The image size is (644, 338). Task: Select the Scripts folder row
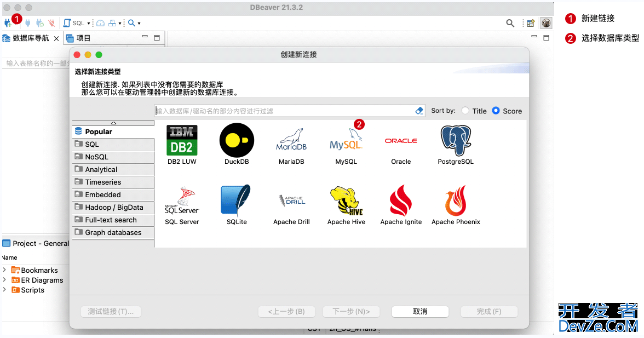point(27,290)
